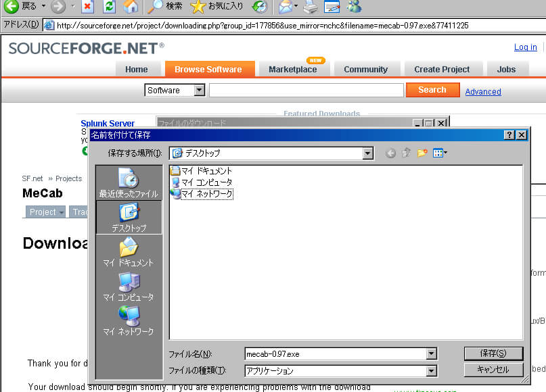
Task: Open My Computer from places bar
Action: tap(129, 287)
